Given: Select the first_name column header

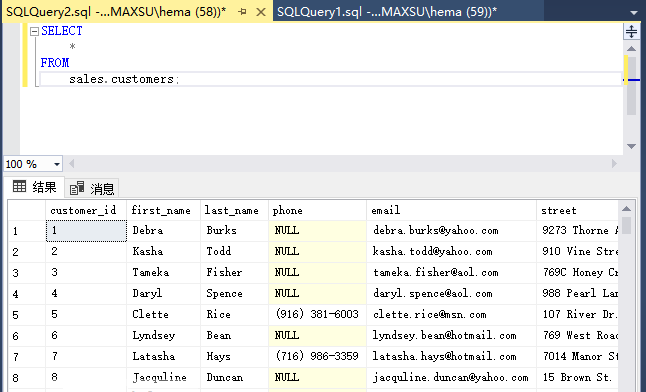Looking at the screenshot, I should coord(164,210).
